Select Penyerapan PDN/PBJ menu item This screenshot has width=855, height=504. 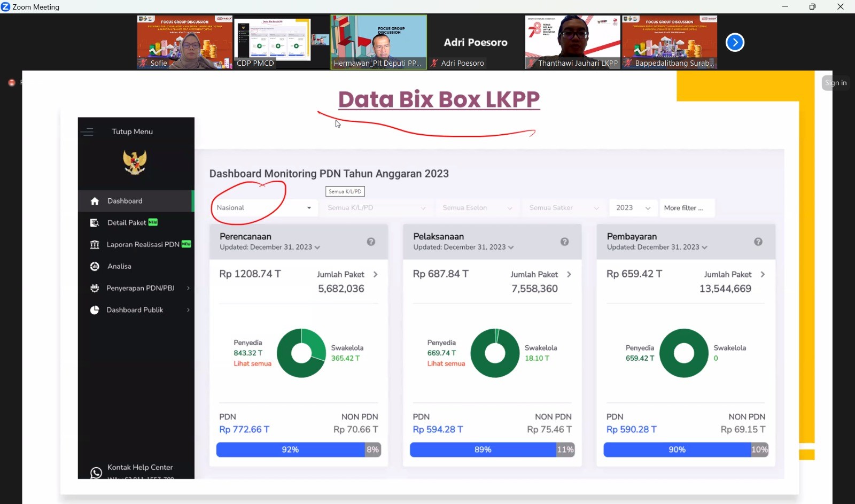[135, 288]
